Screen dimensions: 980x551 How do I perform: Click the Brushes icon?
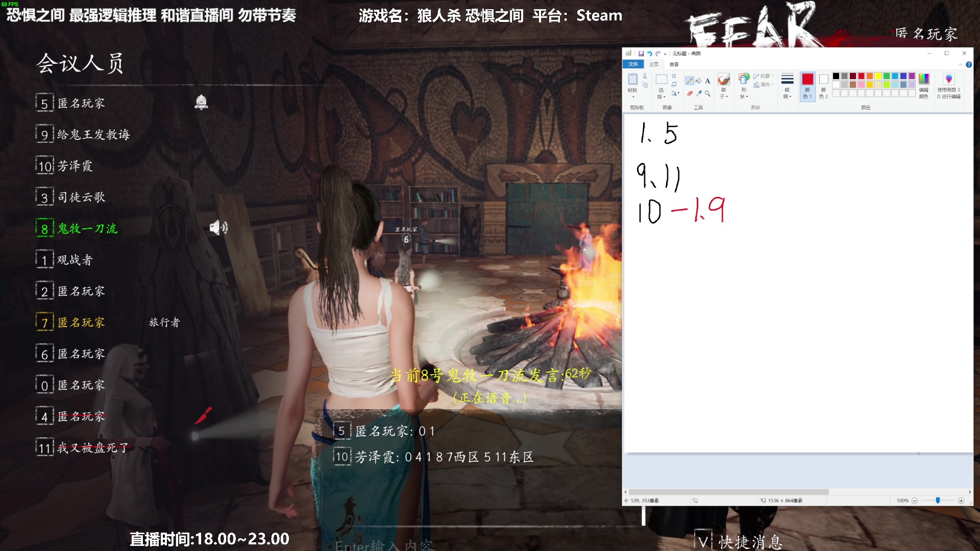pos(723,79)
